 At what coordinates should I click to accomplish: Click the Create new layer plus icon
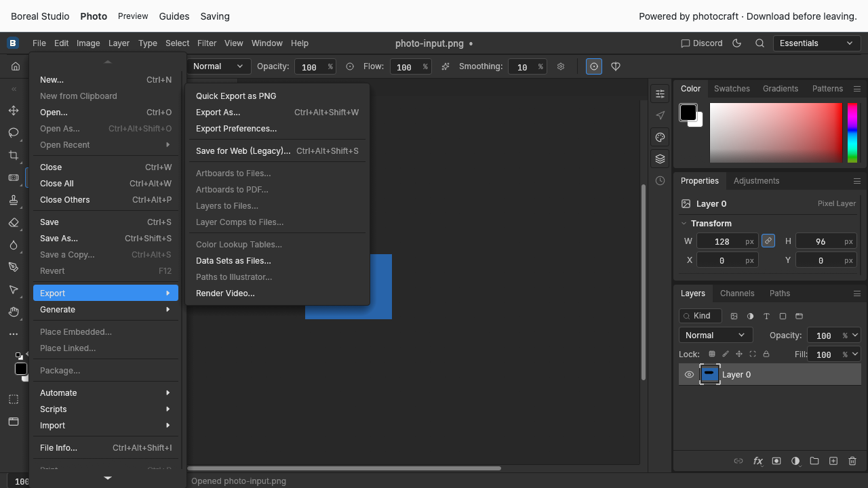833,461
